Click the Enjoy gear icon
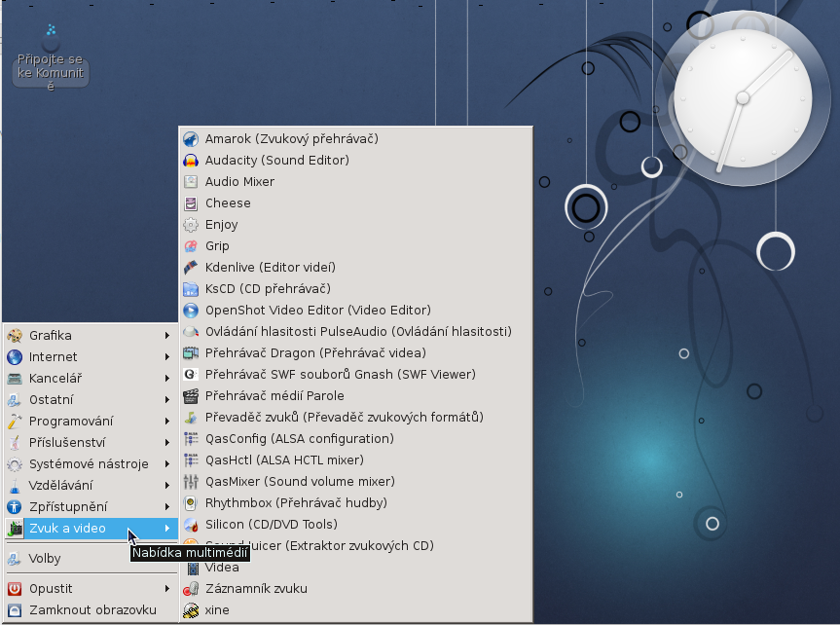 [x=191, y=225]
